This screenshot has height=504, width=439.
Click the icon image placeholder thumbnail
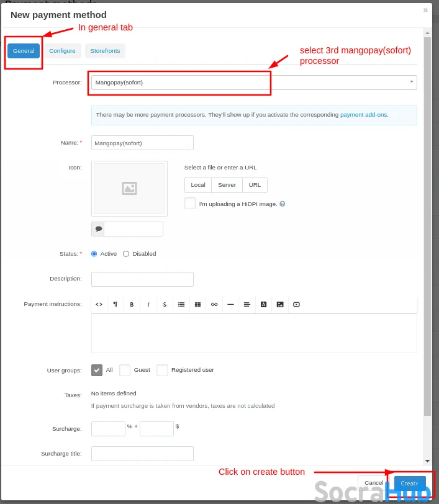129,188
